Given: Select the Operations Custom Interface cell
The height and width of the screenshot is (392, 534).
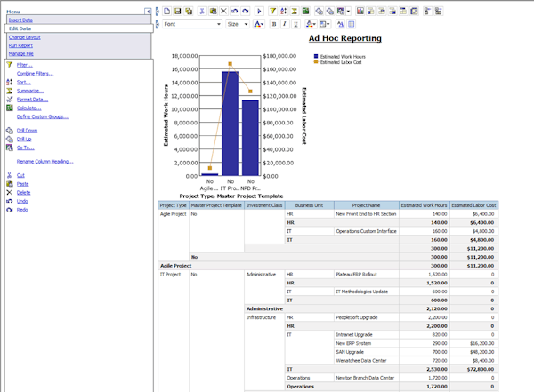Looking at the screenshot, I should pos(366,231).
